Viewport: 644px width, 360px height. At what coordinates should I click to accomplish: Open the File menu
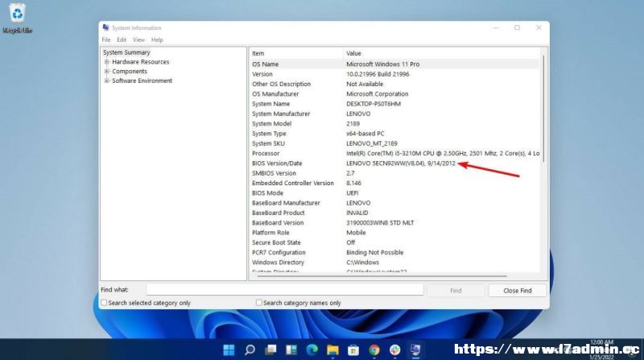pos(106,39)
